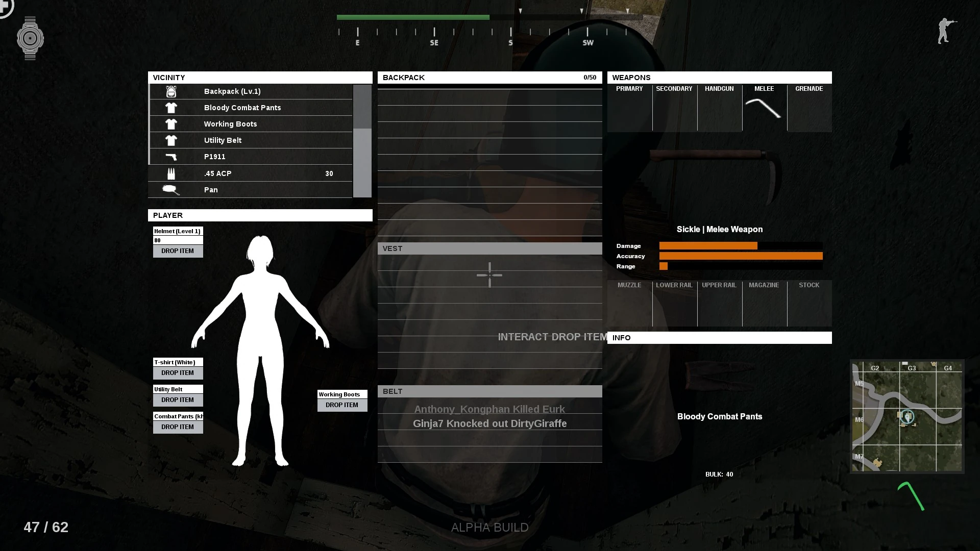Image resolution: width=980 pixels, height=551 pixels.
Task: Drop the Combat Pants item
Action: click(178, 427)
